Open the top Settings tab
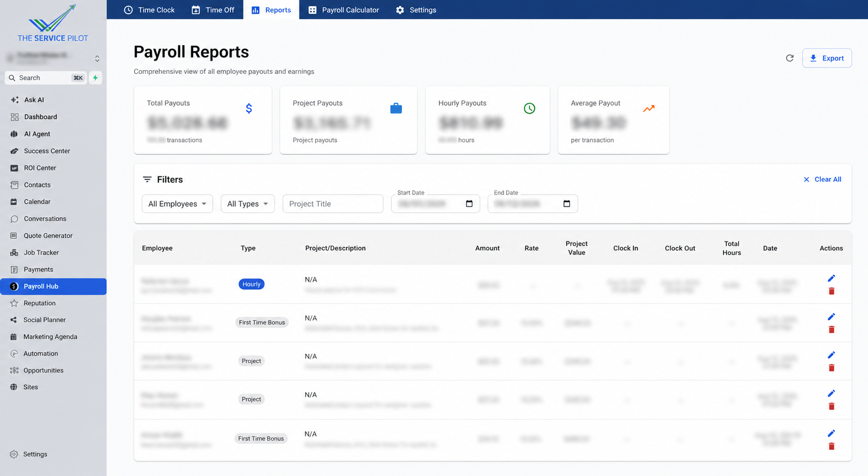The height and width of the screenshot is (476, 868). [416, 10]
